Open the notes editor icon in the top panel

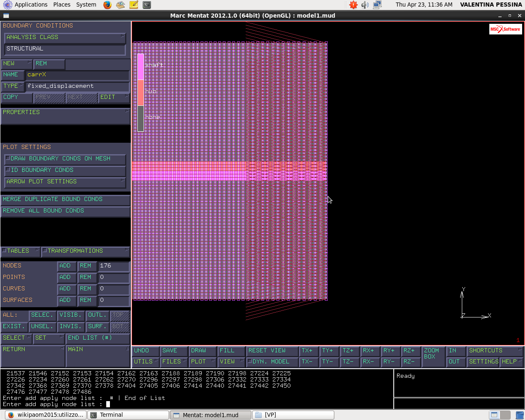134,5
